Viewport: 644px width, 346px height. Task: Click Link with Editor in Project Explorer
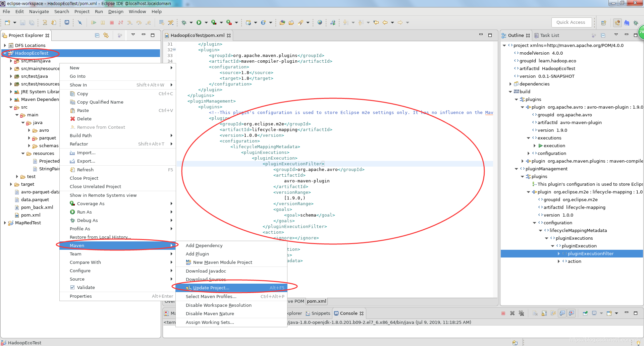[x=106, y=35]
